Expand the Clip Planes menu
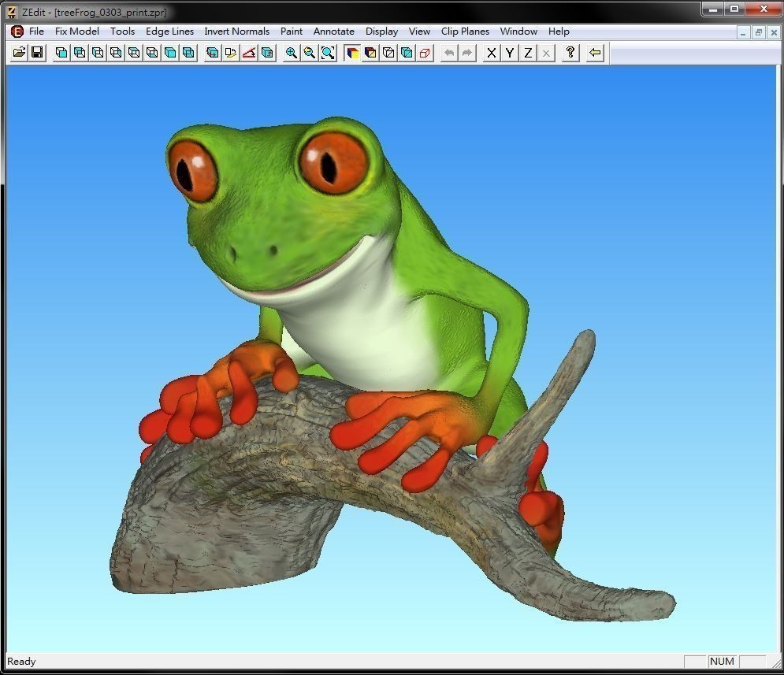 coord(465,32)
